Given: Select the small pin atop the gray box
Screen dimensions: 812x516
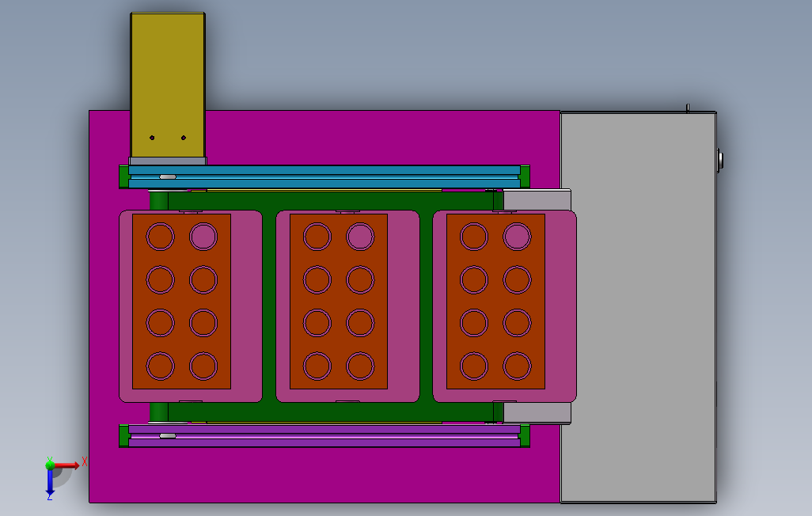Looking at the screenshot, I should (688, 108).
